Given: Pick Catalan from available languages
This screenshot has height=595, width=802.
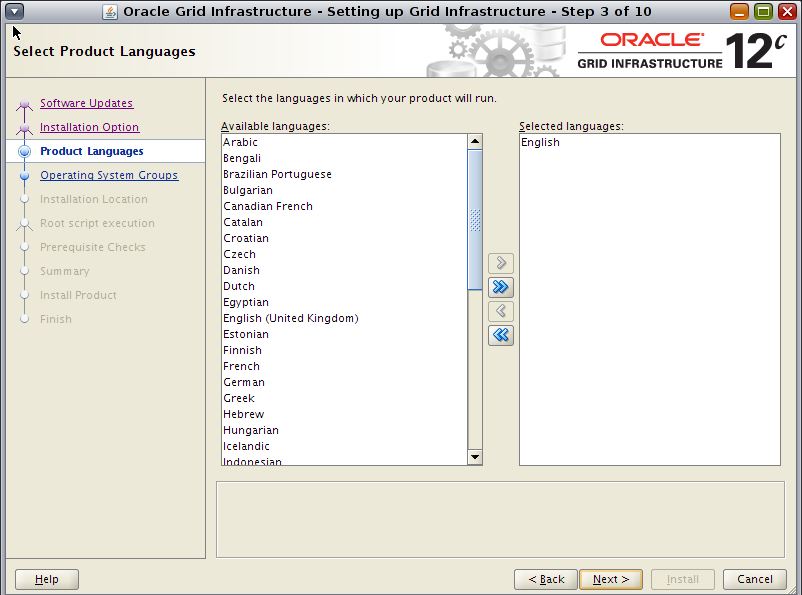Looking at the screenshot, I should (344, 222).
